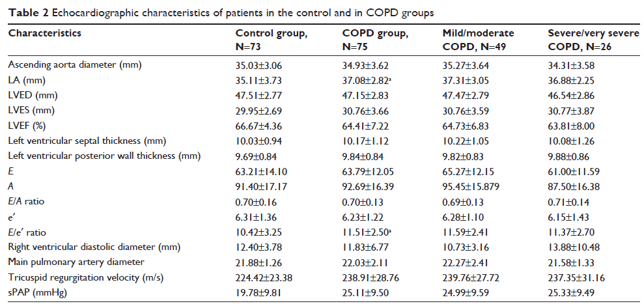Click the control sPAP value 19.78±9.81
This screenshot has height=306, width=644.
[x=262, y=292]
